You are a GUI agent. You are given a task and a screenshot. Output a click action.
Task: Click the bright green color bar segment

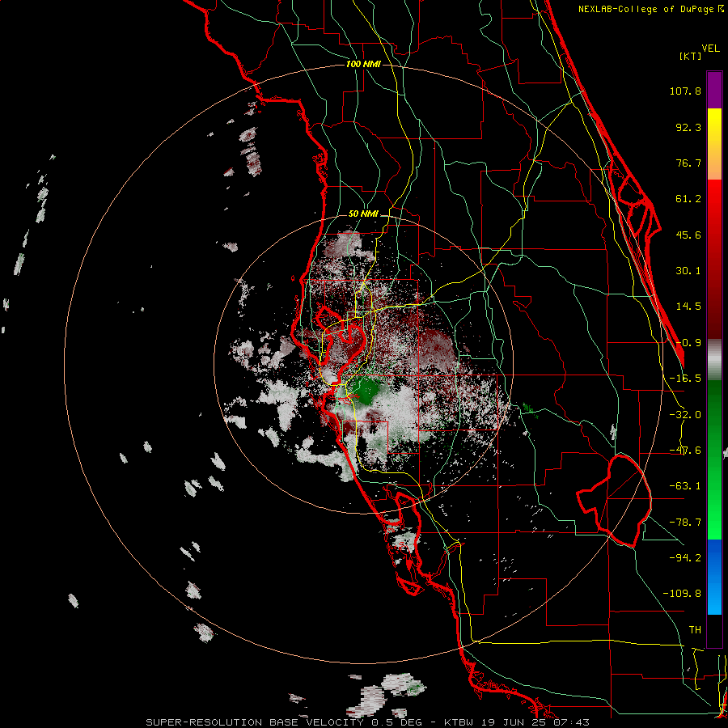coord(714,459)
